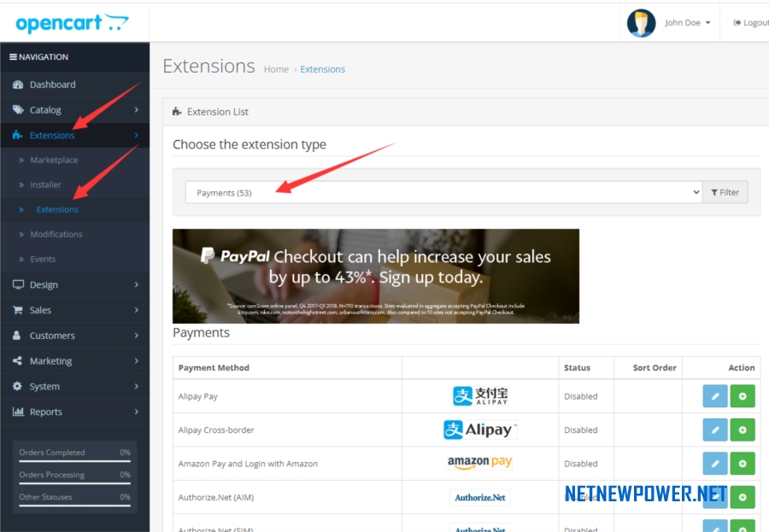
Task: Expand the Design menu chevron
Action: tap(137, 284)
